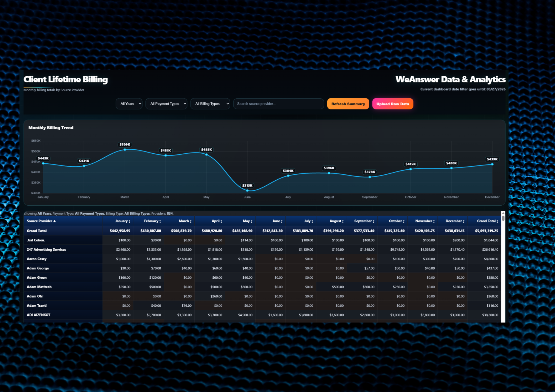Select the 'Adam Tsanti' provider row
The image size is (555, 392).
262,306
